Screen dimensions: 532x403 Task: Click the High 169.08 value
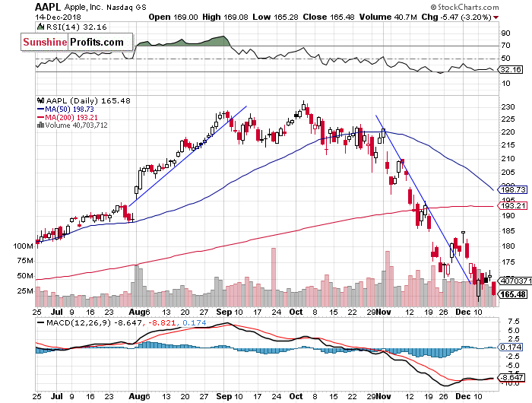pyautogui.click(x=225, y=17)
